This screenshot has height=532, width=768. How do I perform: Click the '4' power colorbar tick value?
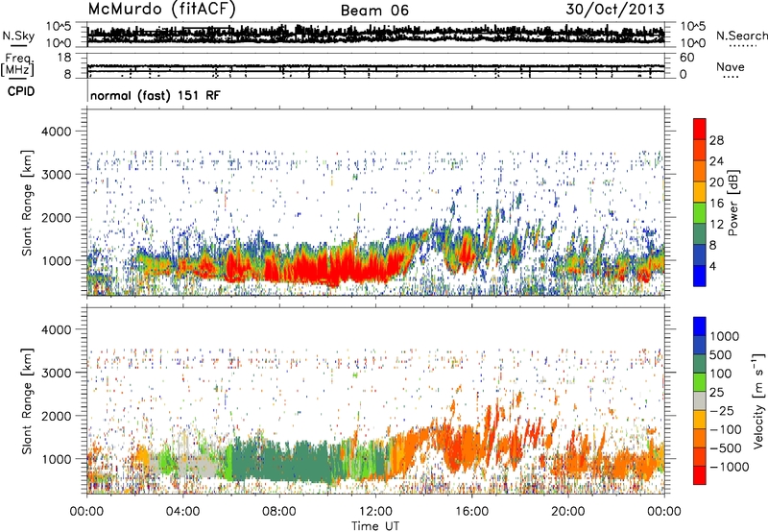(x=712, y=266)
